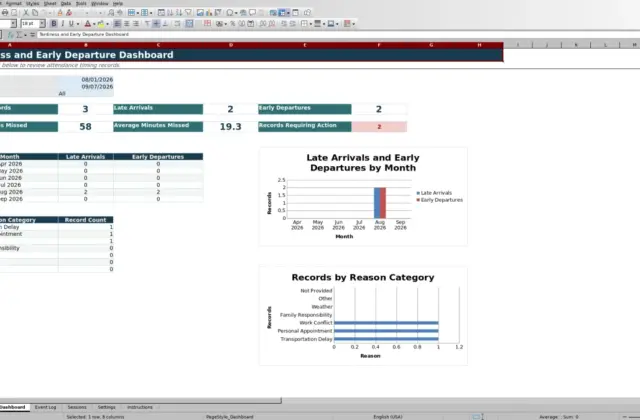Click the Borders icon

coord(304,24)
